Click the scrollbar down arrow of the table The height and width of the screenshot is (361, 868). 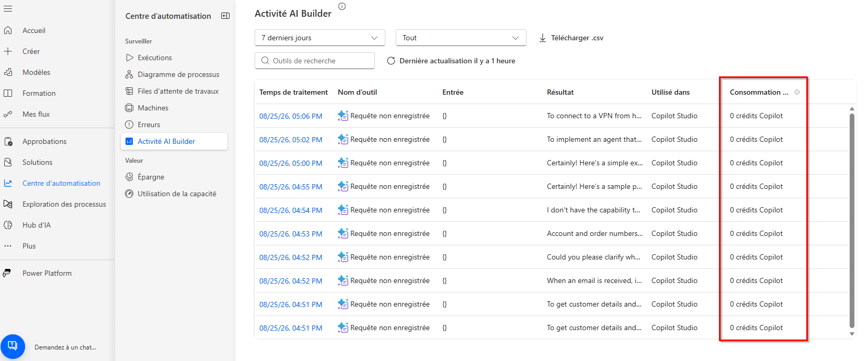(852, 334)
